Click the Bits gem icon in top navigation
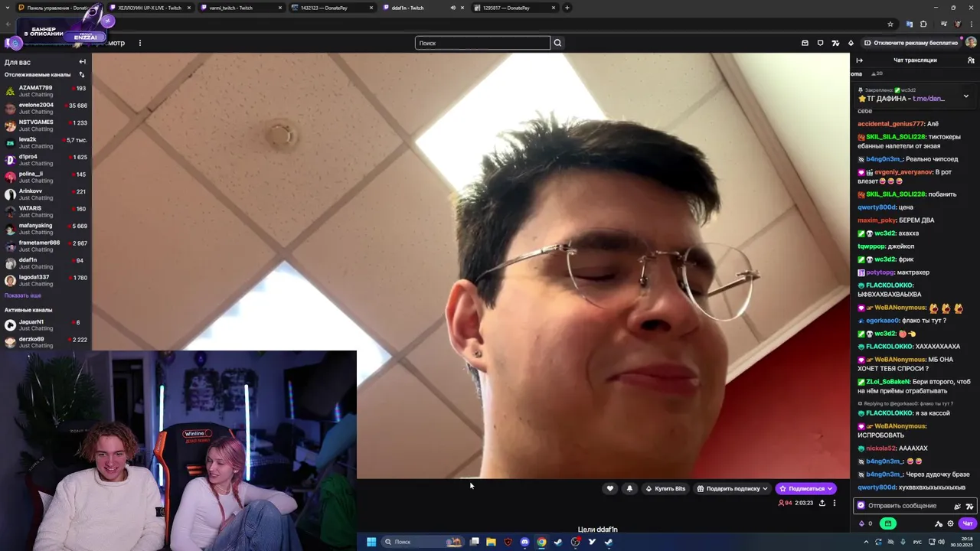This screenshot has height=551, width=980. [x=851, y=43]
